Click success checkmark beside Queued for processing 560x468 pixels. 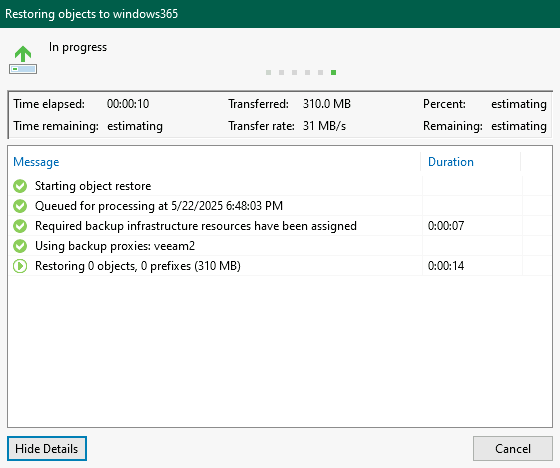pyautogui.click(x=20, y=206)
